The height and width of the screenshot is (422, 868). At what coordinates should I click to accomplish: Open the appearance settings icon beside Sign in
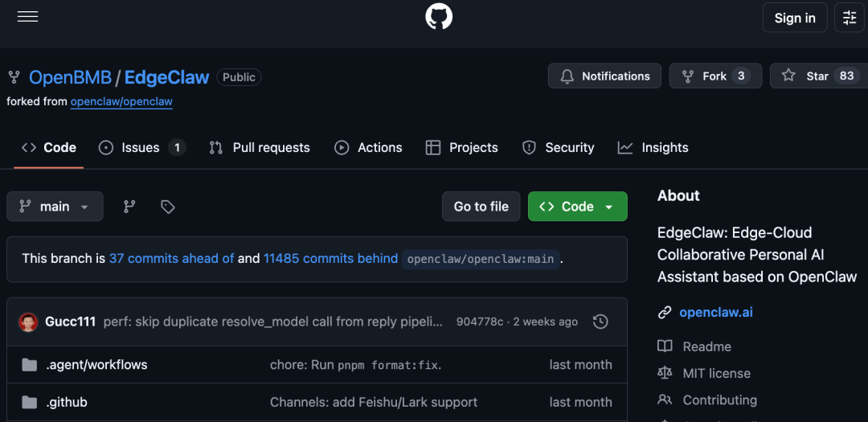(850, 18)
